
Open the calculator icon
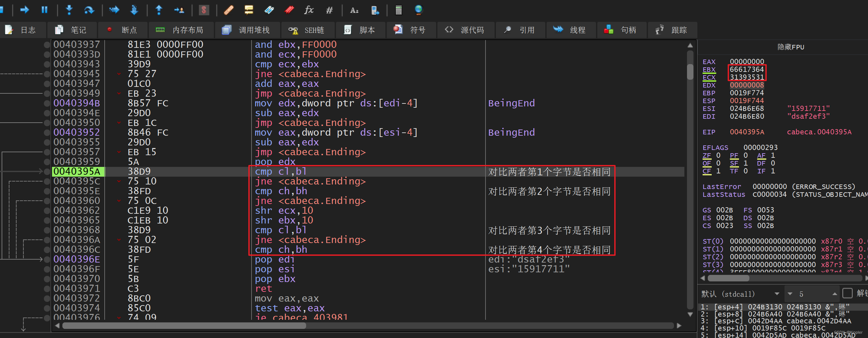399,10
